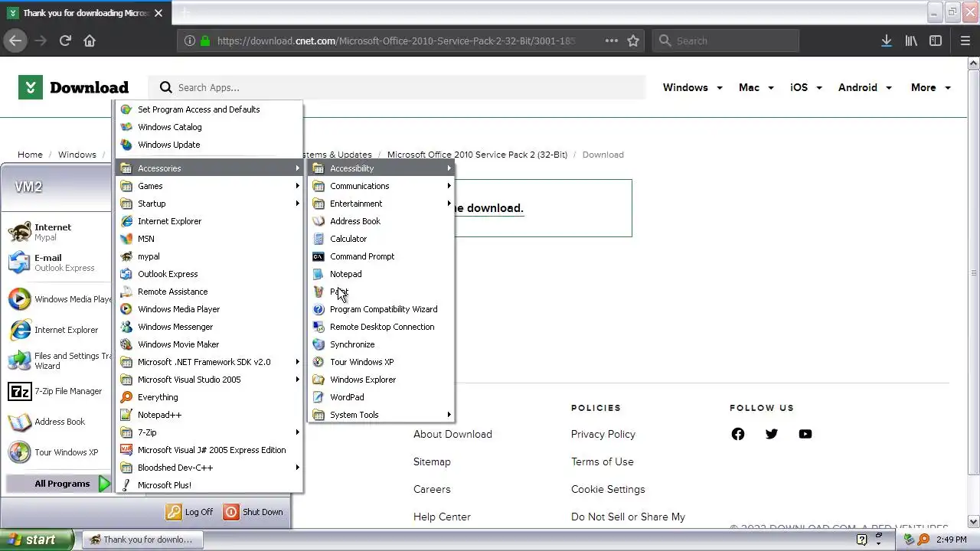
Task: Click the Mypal taskbar window button
Action: click(x=142, y=540)
